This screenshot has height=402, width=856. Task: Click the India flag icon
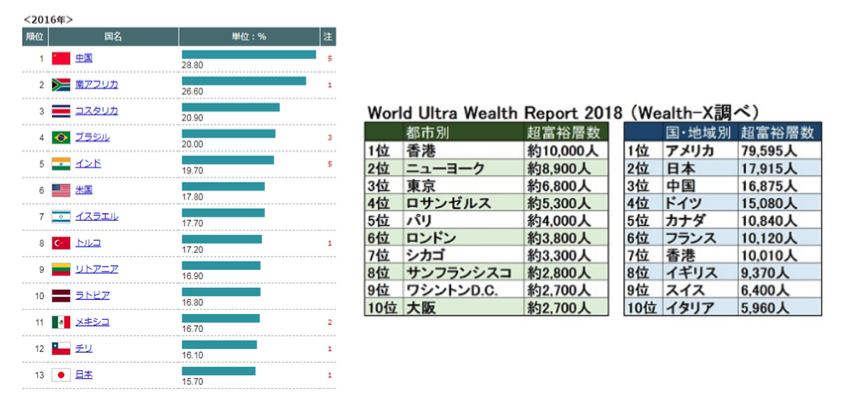point(61,164)
